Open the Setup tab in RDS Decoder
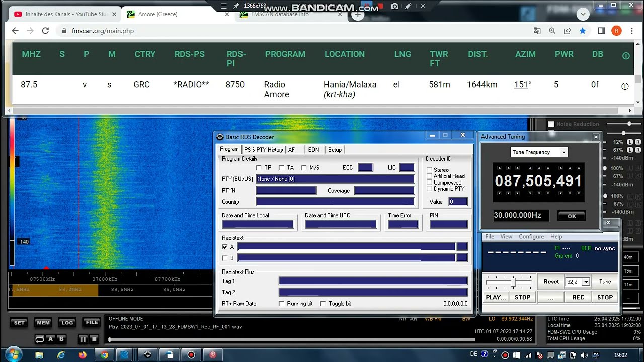 (x=335, y=150)
